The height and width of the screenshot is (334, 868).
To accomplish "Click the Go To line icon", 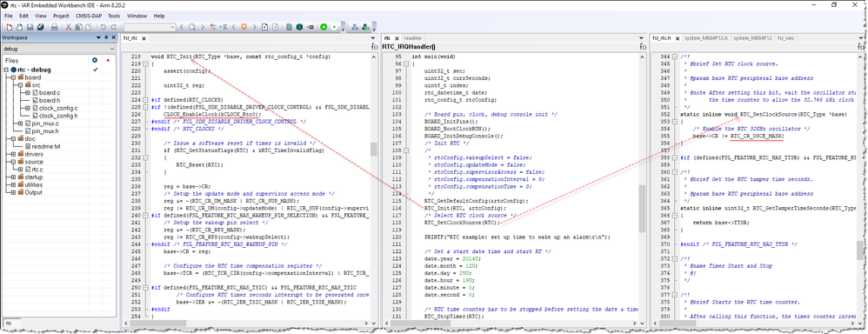I will tap(224, 27).
